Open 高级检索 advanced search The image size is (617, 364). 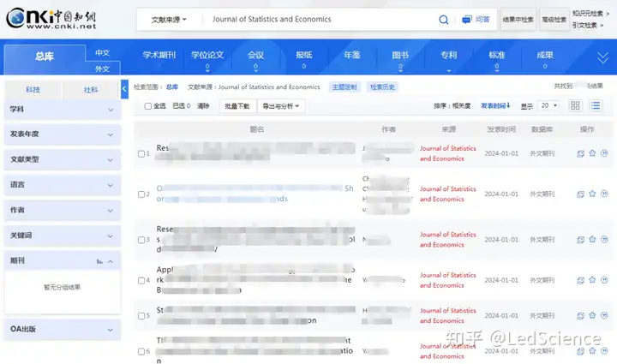pos(554,19)
